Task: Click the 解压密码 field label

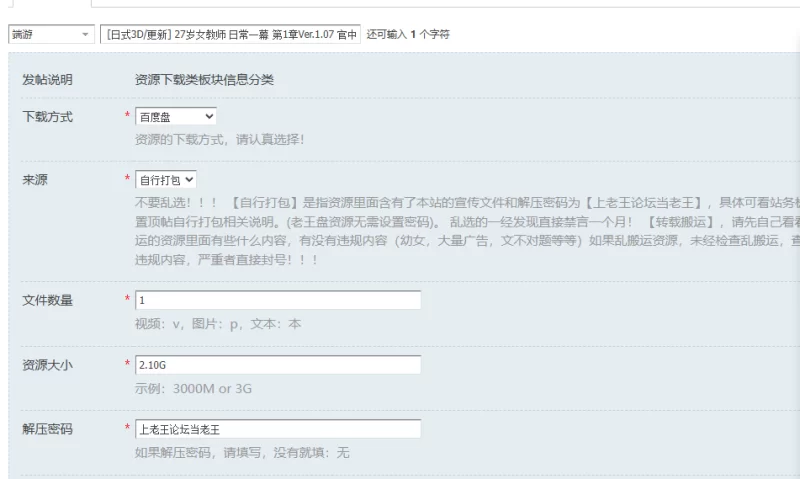Action: tap(47, 429)
